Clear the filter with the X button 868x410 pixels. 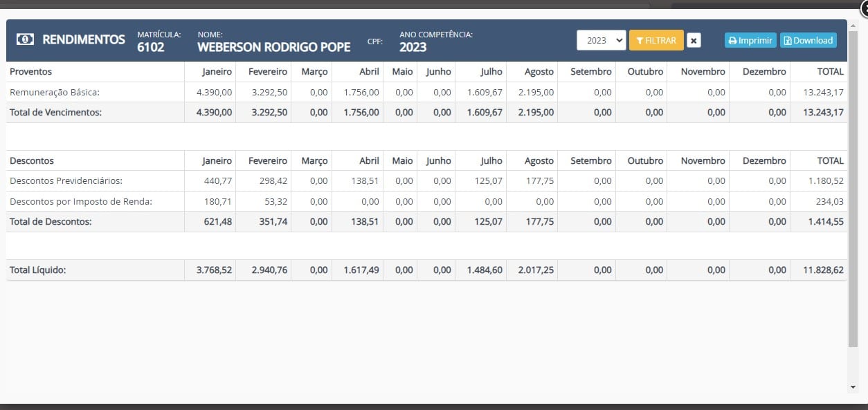pyautogui.click(x=694, y=41)
